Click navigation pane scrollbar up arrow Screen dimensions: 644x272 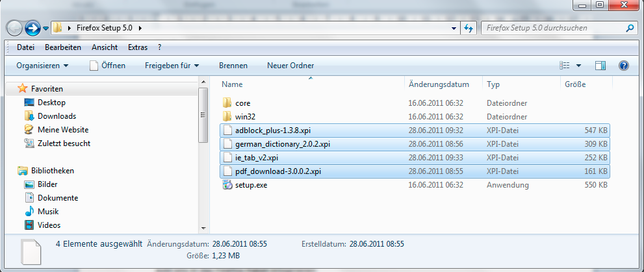click(x=203, y=80)
